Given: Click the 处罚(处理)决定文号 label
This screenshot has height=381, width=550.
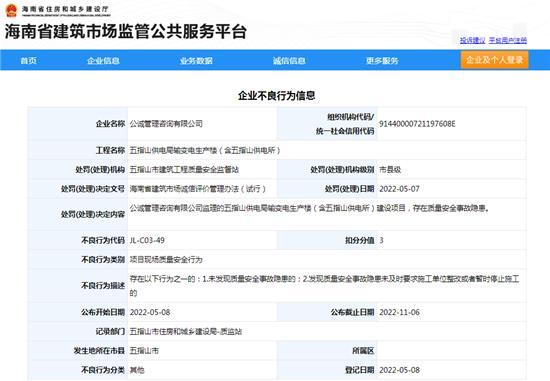Looking at the screenshot, I should (x=93, y=189).
